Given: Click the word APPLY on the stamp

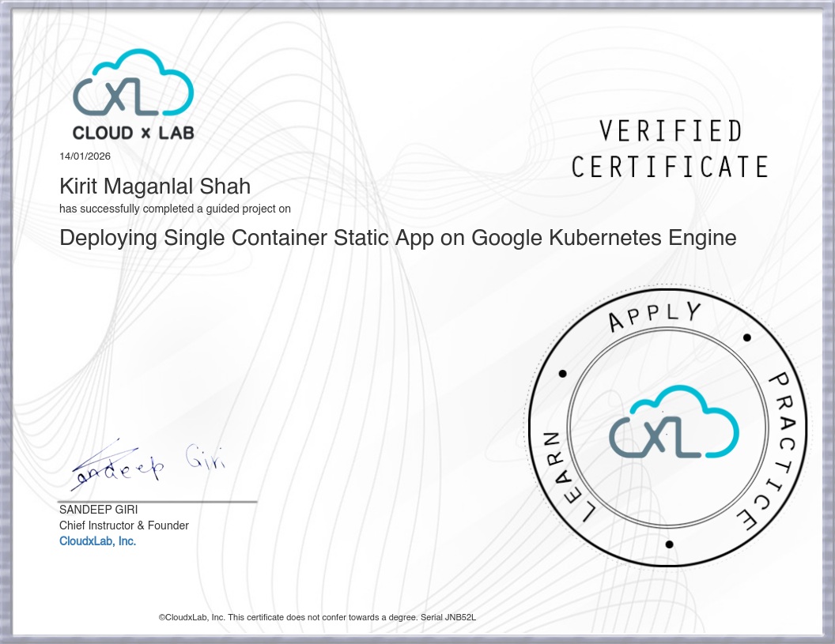Looking at the screenshot, I should point(654,315).
